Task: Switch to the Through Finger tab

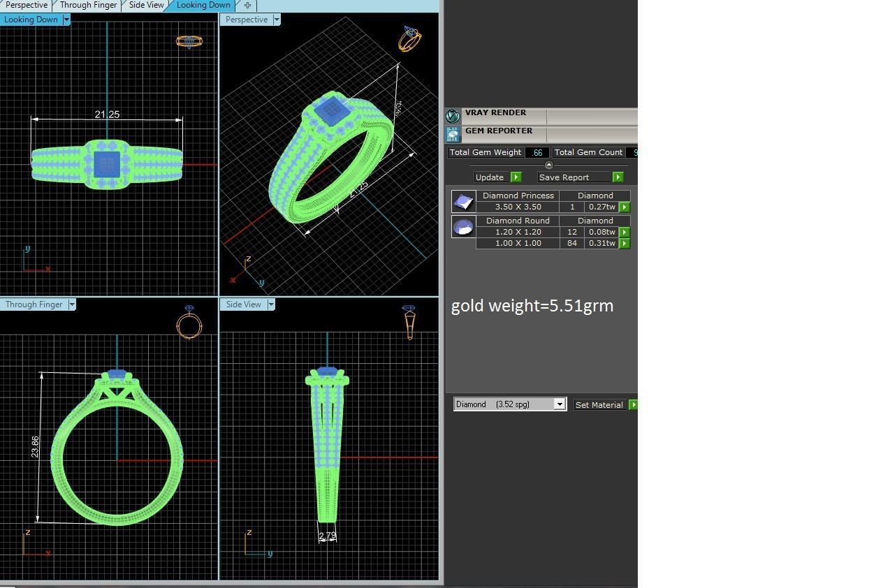Action: click(x=88, y=5)
